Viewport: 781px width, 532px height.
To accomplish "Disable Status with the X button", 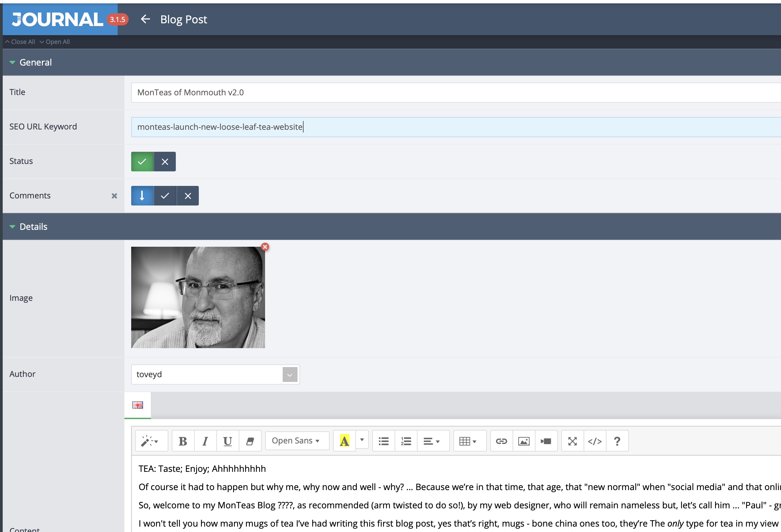I will click(x=165, y=162).
